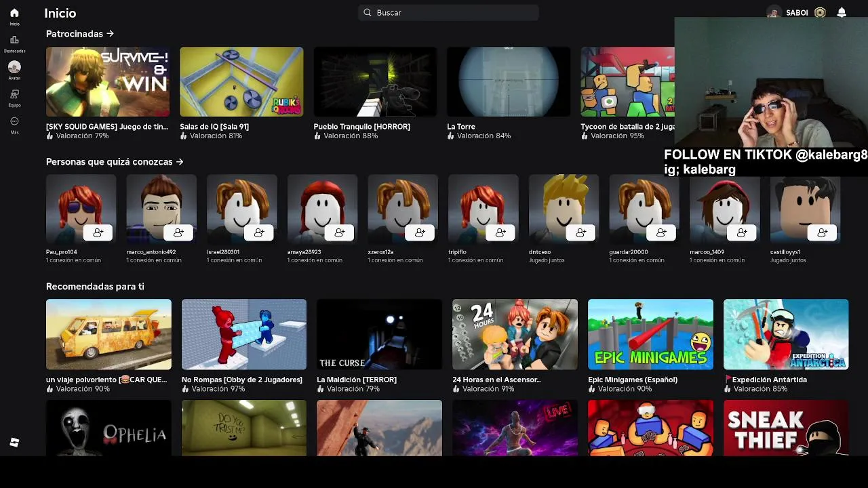868x488 pixels.
Task: Open tripiflo avatar card
Action: (x=484, y=209)
